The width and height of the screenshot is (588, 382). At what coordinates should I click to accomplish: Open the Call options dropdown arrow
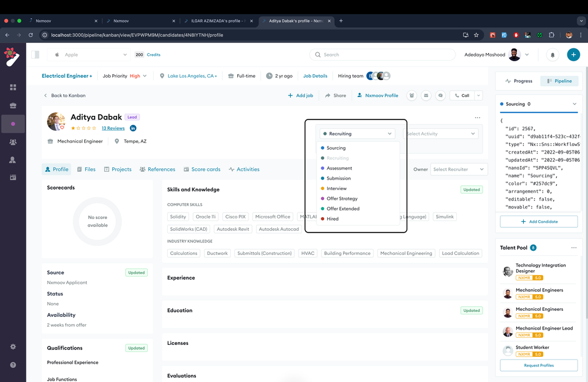pos(479,95)
